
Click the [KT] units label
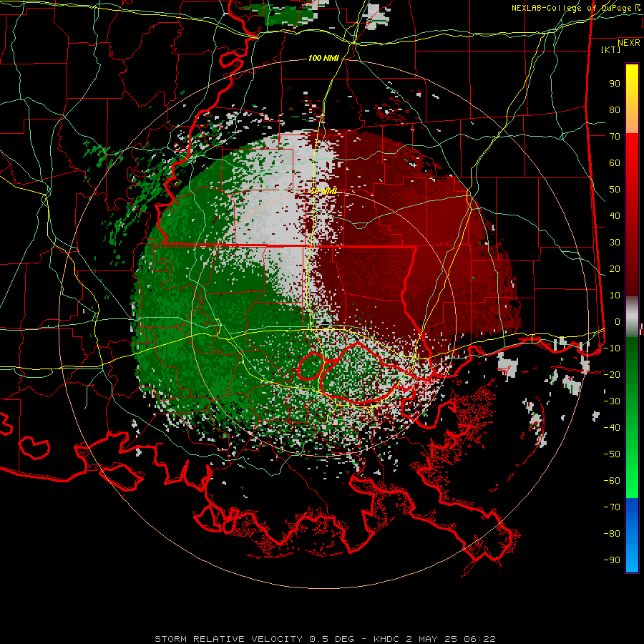tap(611, 49)
